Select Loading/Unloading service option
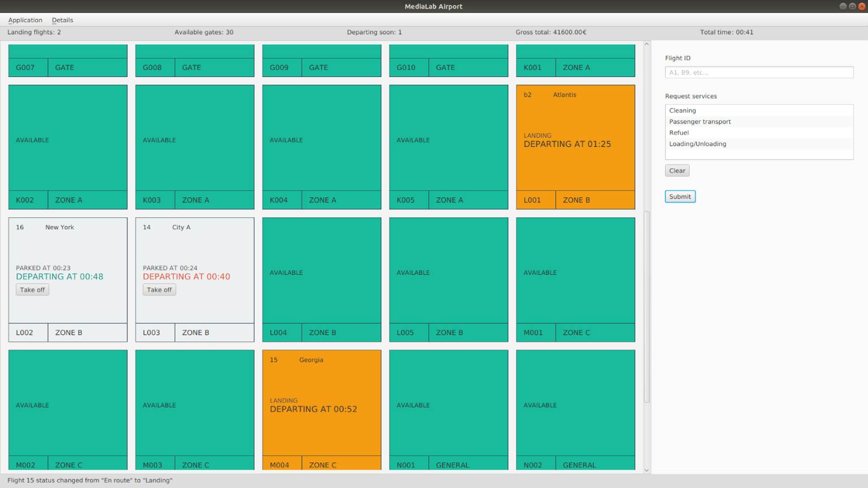 tap(759, 144)
